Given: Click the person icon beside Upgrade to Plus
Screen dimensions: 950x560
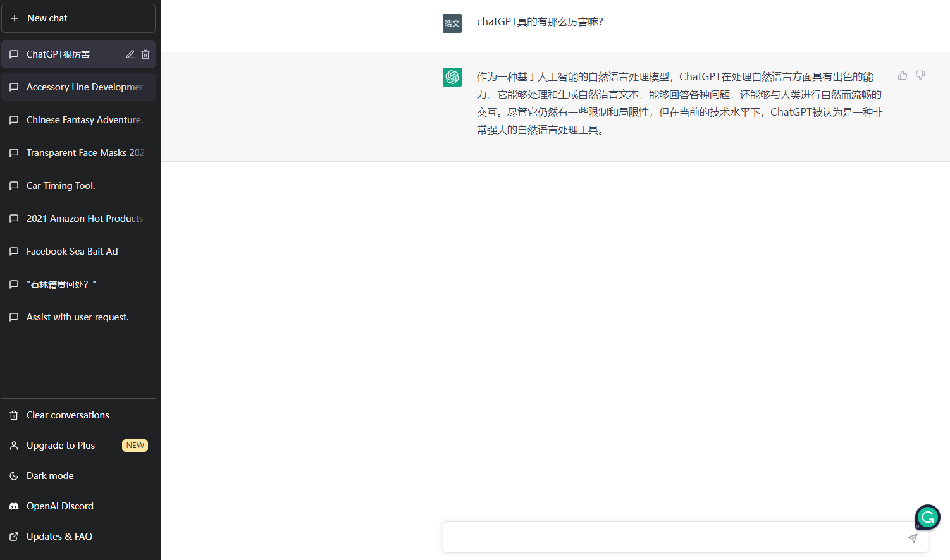Looking at the screenshot, I should coord(14,446).
